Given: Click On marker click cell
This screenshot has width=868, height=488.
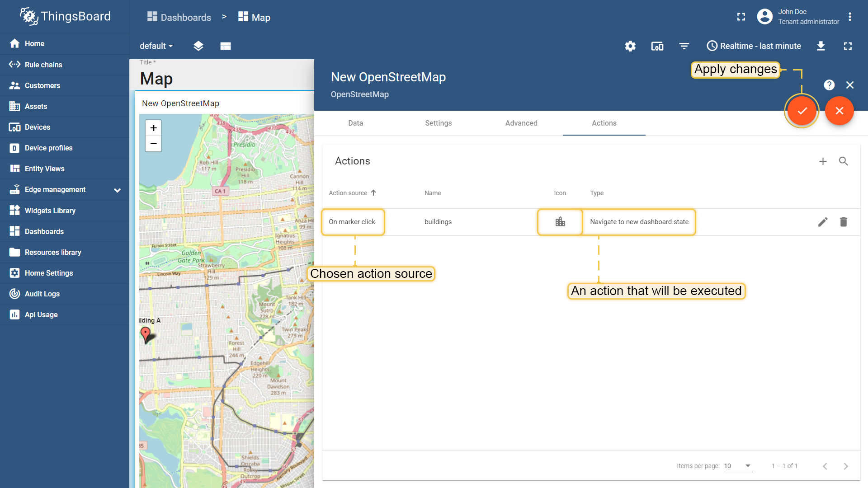Looking at the screenshot, I should [352, 222].
